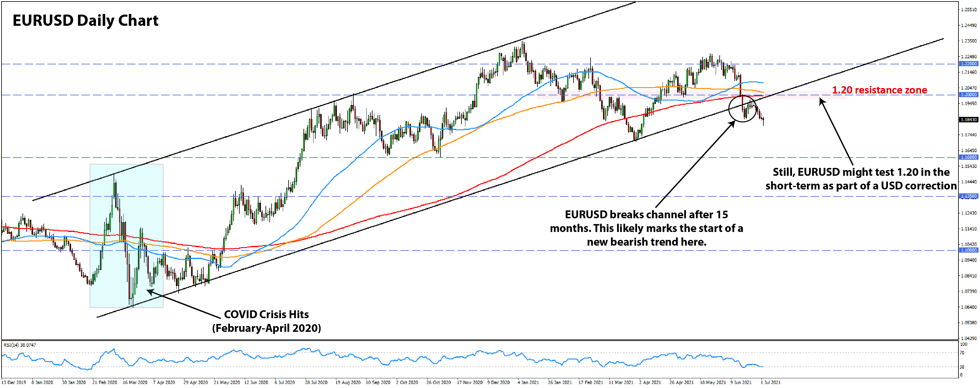This screenshot has width=980, height=388.
Task: Click the 1.04390 price axis label
Action: pos(968,338)
